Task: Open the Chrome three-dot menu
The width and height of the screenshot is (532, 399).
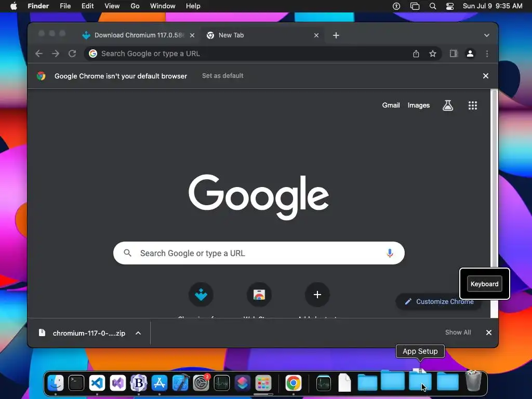Action: [487, 54]
